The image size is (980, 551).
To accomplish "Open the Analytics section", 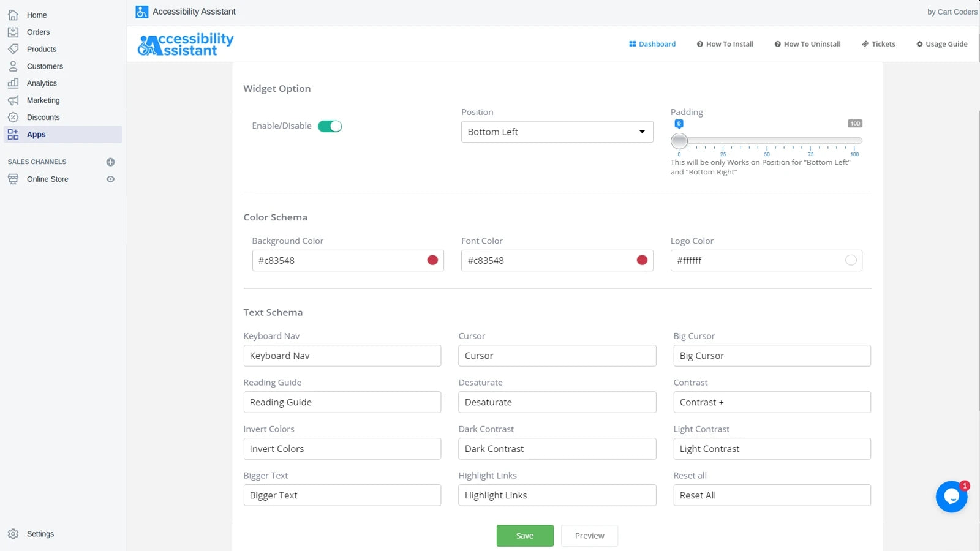I will coord(41,83).
